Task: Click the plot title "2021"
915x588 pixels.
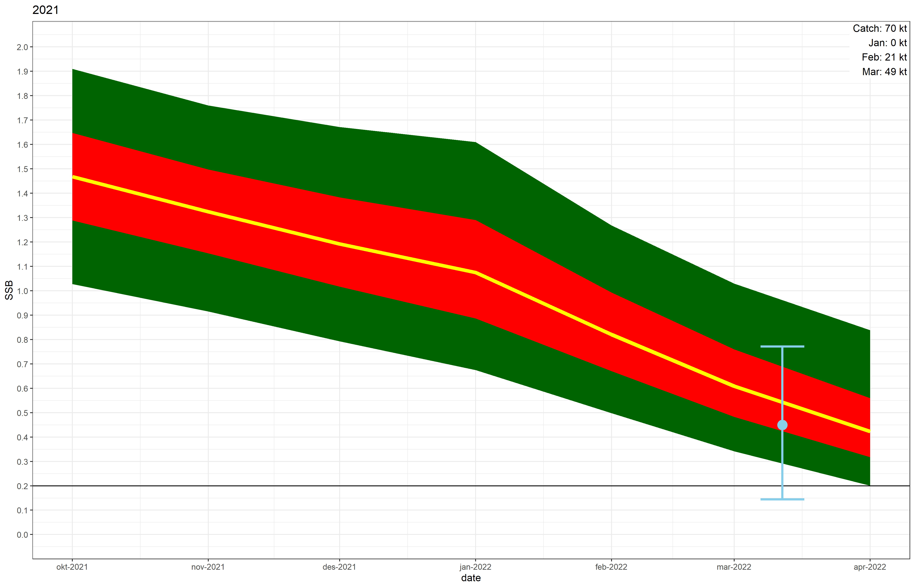Action: (46, 10)
